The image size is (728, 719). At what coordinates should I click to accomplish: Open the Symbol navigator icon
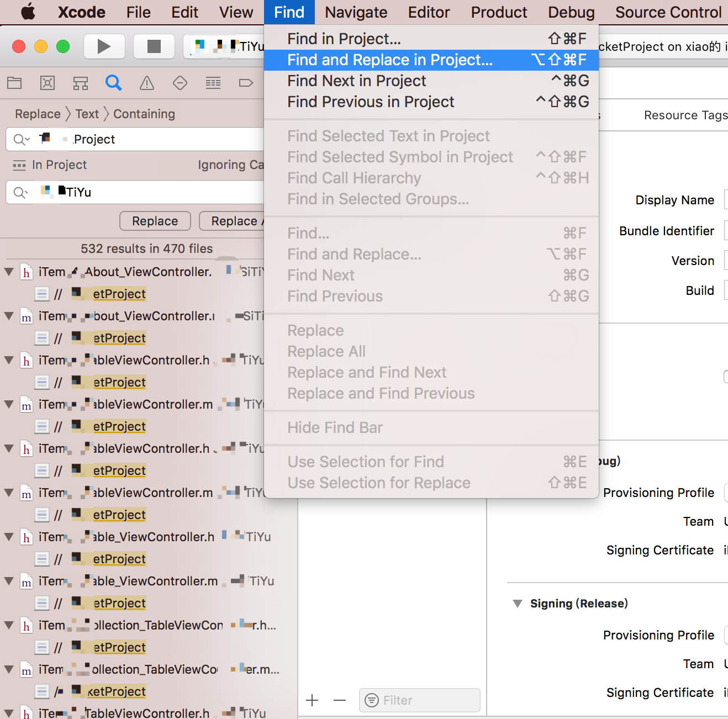pos(48,83)
